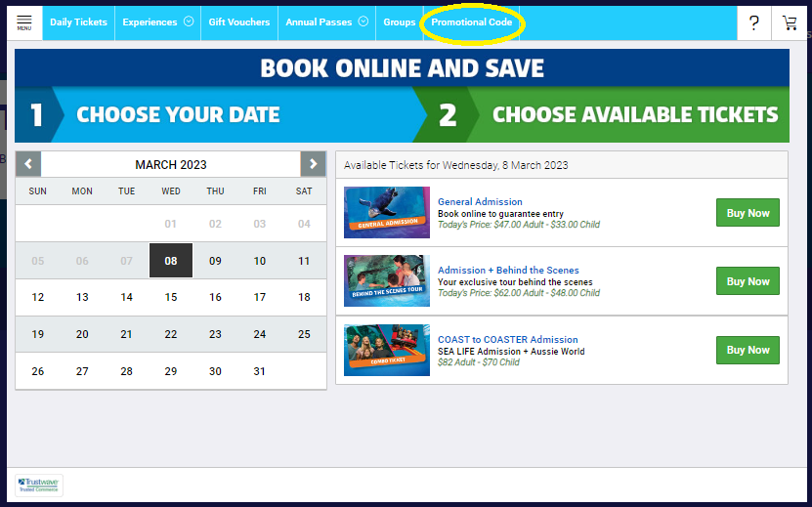The image size is (812, 507).
Task: Open the Gift Vouchers tab
Action: (239, 22)
